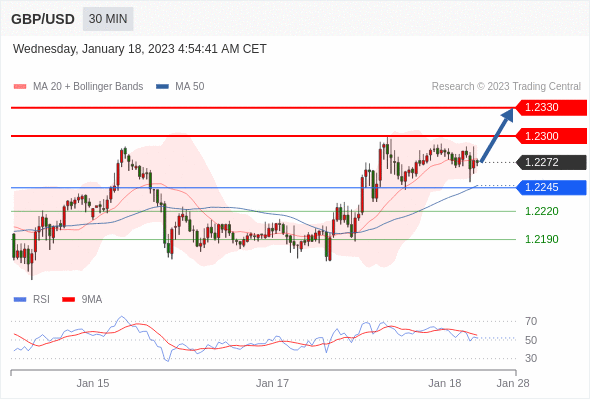Click the Research © 2023 Trading Central credit
The image size is (590, 400).
[506, 87]
